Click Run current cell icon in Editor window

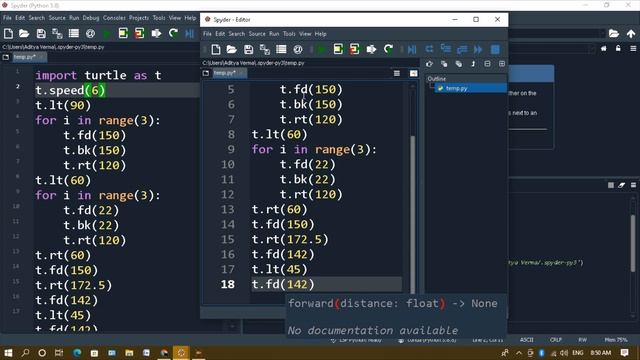338,49
